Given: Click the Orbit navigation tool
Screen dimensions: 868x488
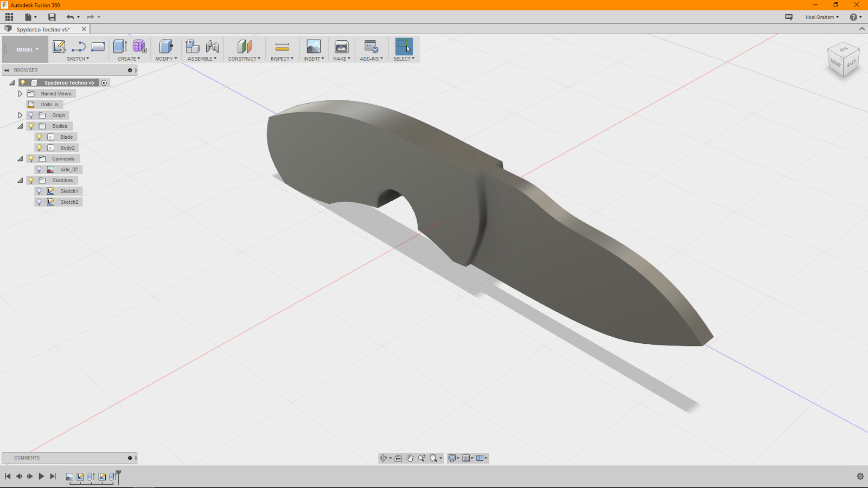Looking at the screenshot, I should (384, 458).
